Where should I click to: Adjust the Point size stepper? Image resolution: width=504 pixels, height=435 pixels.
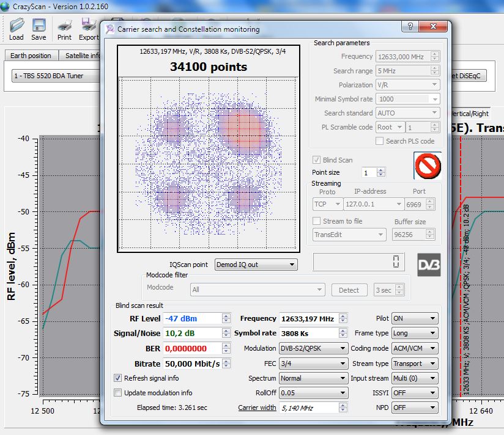pos(381,172)
